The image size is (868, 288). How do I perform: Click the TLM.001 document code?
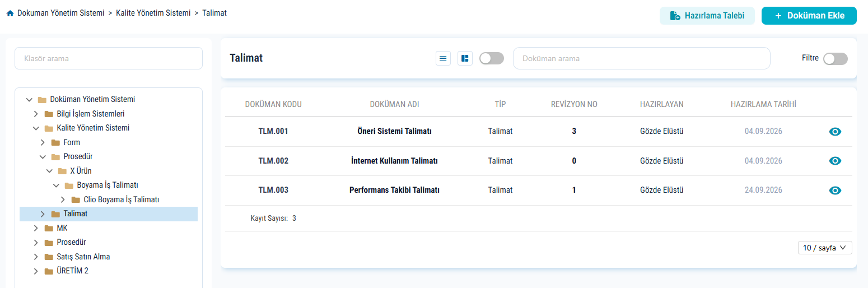[273, 132]
